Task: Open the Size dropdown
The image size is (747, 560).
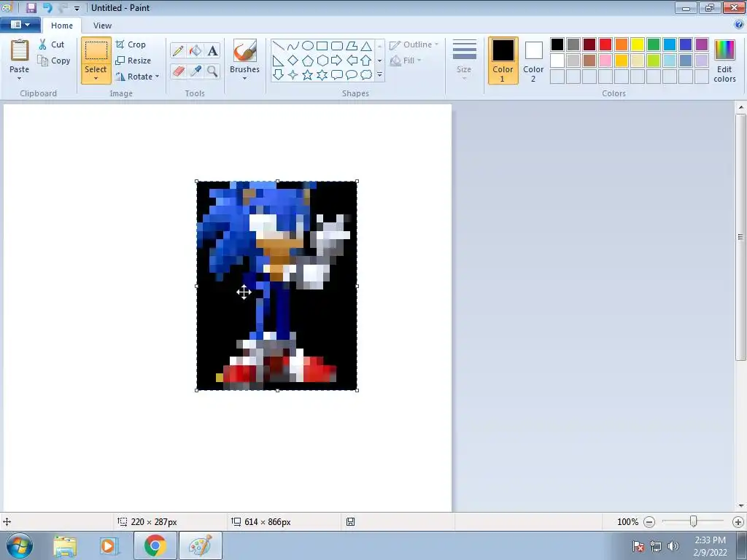Action: click(x=464, y=61)
